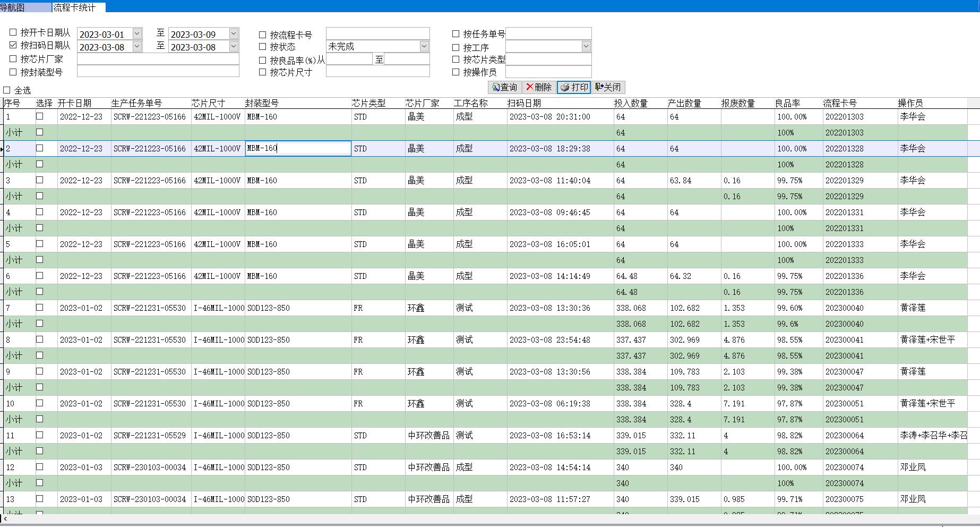Sort by the 良品率 column header
Image resolution: width=980 pixels, height=527 pixels.
[788, 103]
